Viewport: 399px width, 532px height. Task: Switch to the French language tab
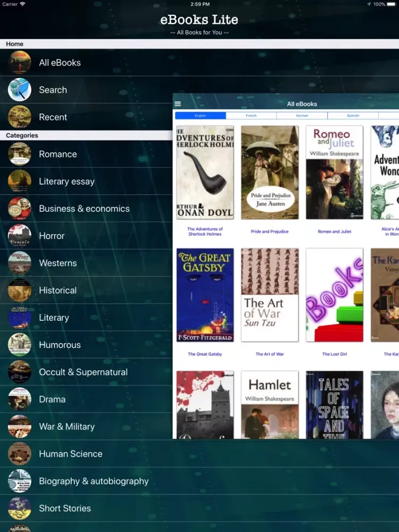tap(251, 115)
